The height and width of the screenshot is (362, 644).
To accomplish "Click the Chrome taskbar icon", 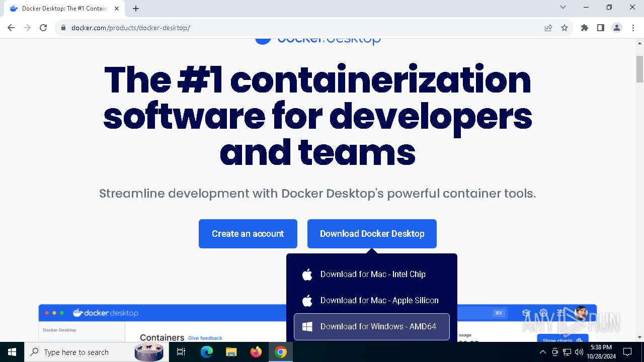I will (x=281, y=352).
